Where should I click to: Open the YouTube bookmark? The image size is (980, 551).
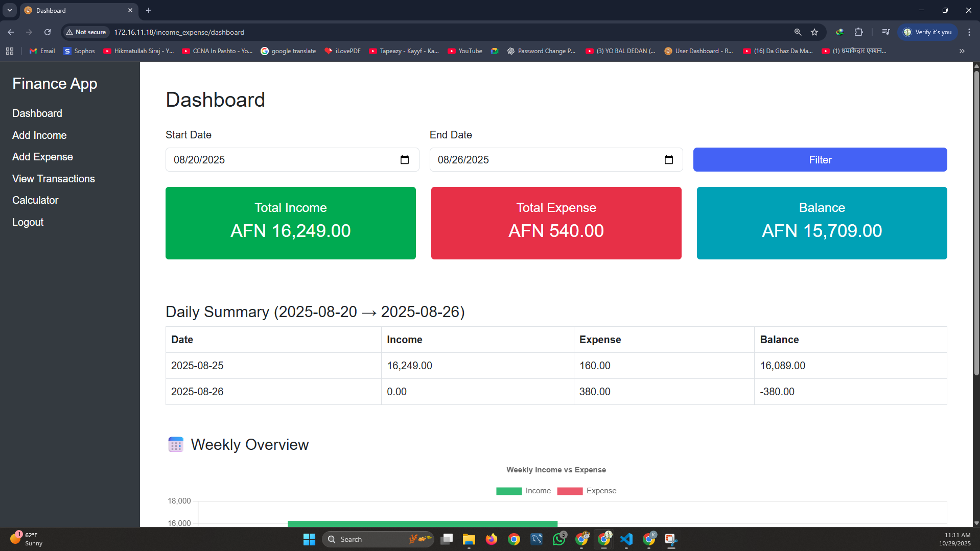coord(464,51)
